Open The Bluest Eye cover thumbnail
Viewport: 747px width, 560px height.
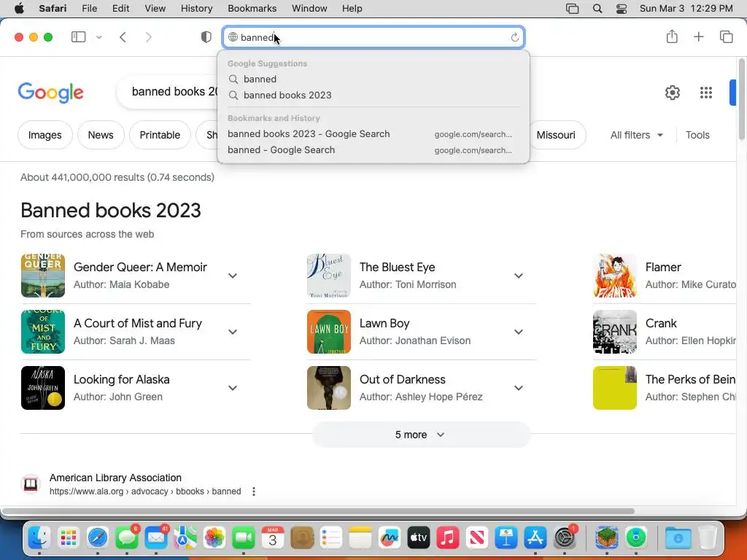(x=329, y=276)
